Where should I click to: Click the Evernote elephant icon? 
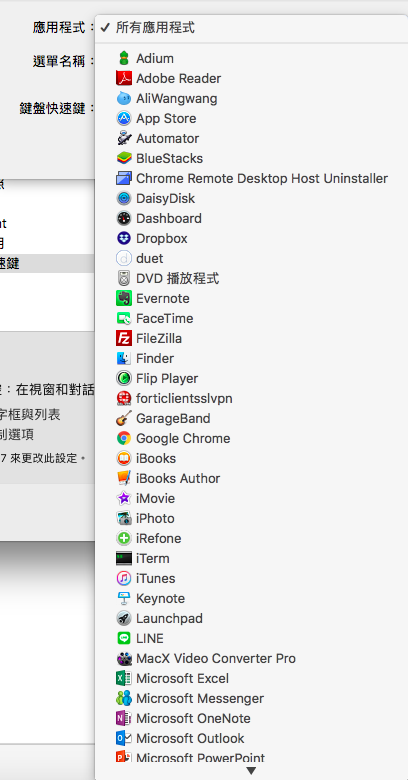[x=123, y=298]
